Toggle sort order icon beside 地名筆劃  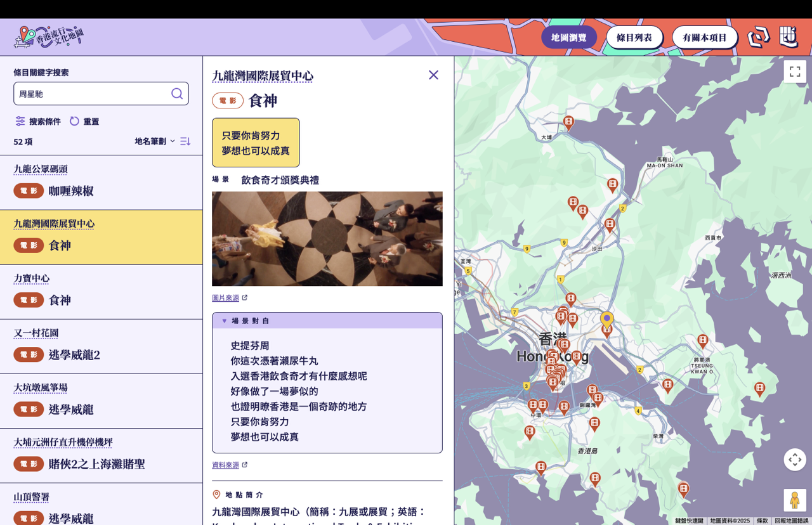[185, 141]
